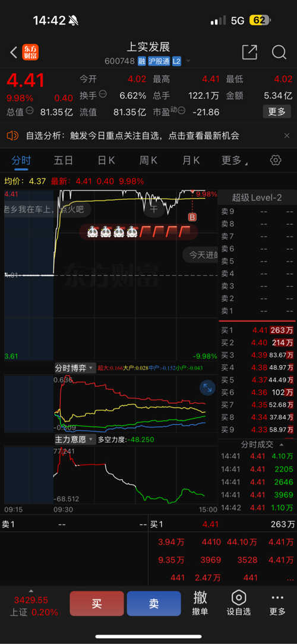Dismiss the 自选分析 notification banner
Viewport: 297px width, 644px height.
point(287,135)
